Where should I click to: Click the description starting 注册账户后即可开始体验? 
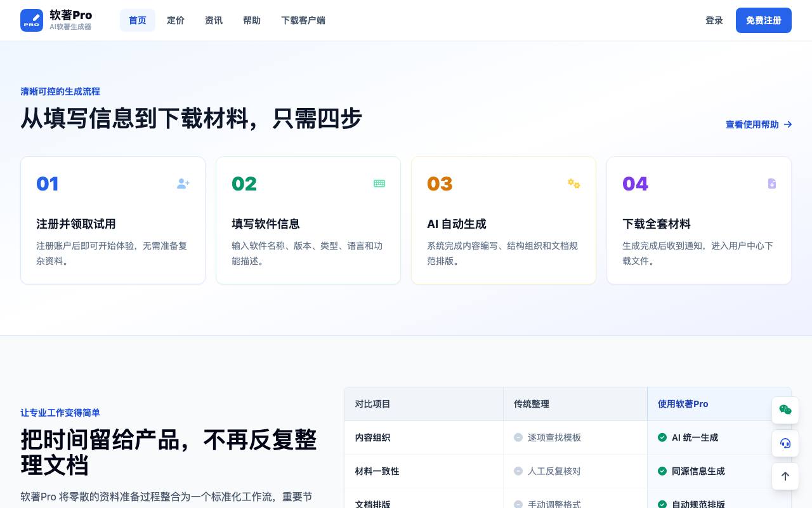[x=112, y=253]
